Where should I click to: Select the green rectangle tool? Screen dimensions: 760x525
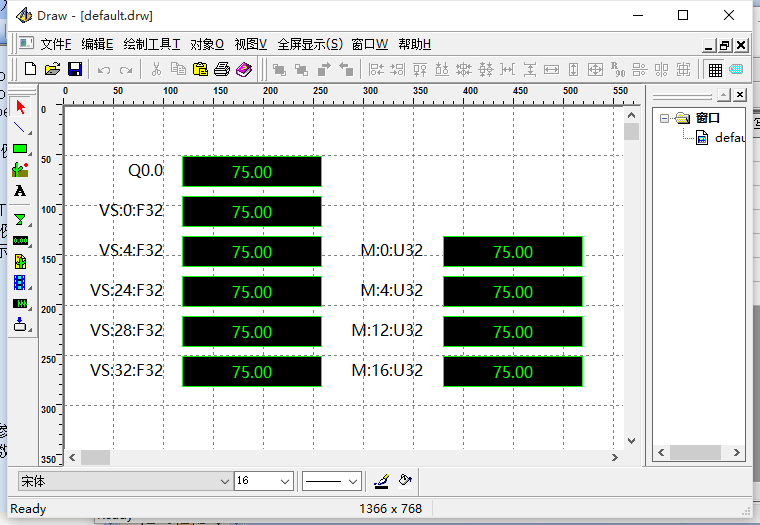point(20,149)
